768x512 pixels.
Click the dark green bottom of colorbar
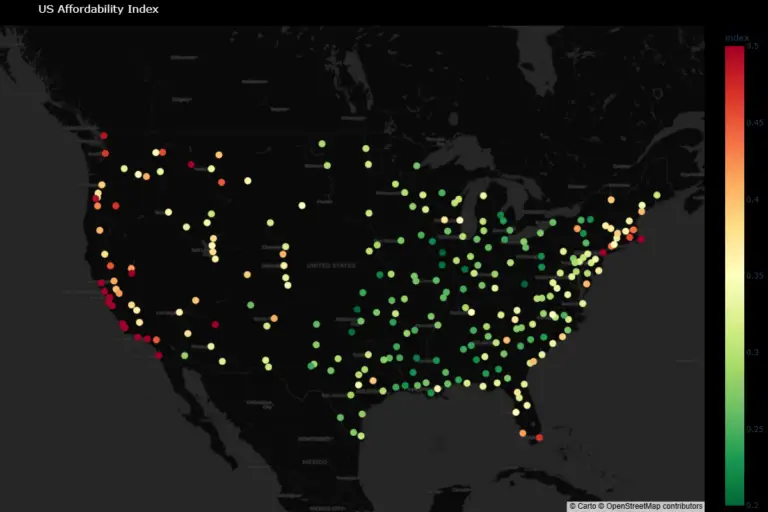click(735, 499)
